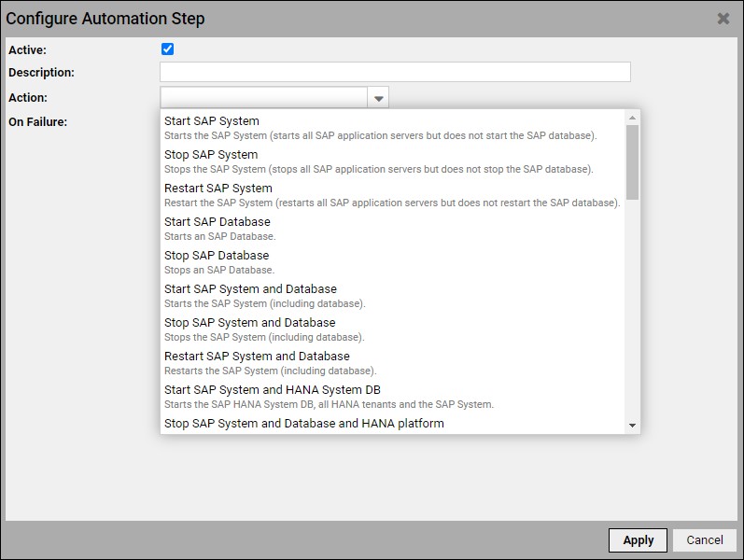
Task: Click into the Description input field
Action: pos(395,72)
